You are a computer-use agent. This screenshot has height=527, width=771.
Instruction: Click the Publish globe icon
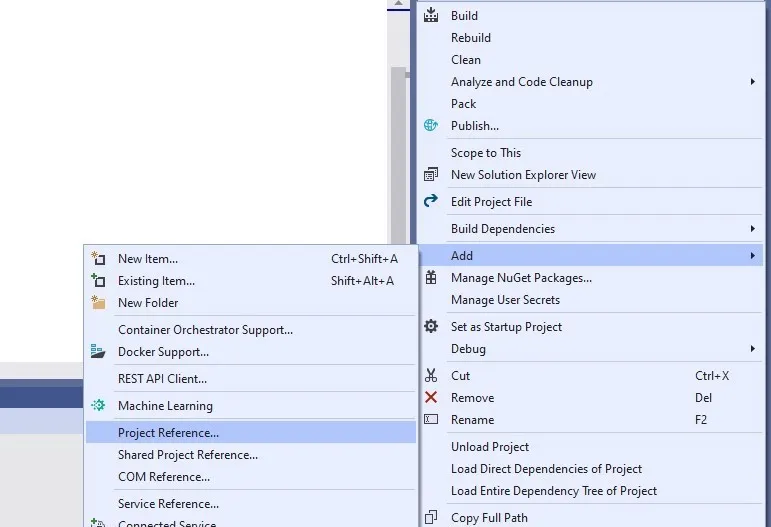[x=431, y=125]
